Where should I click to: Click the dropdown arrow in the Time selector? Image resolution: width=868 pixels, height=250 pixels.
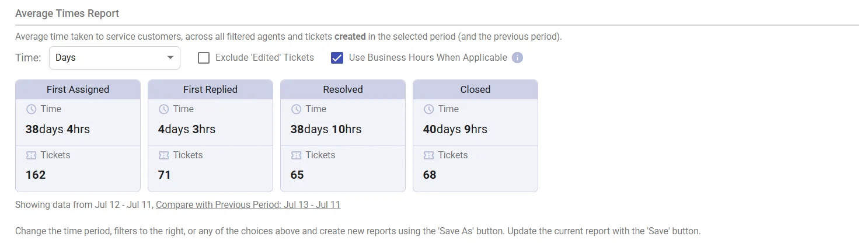170,58
